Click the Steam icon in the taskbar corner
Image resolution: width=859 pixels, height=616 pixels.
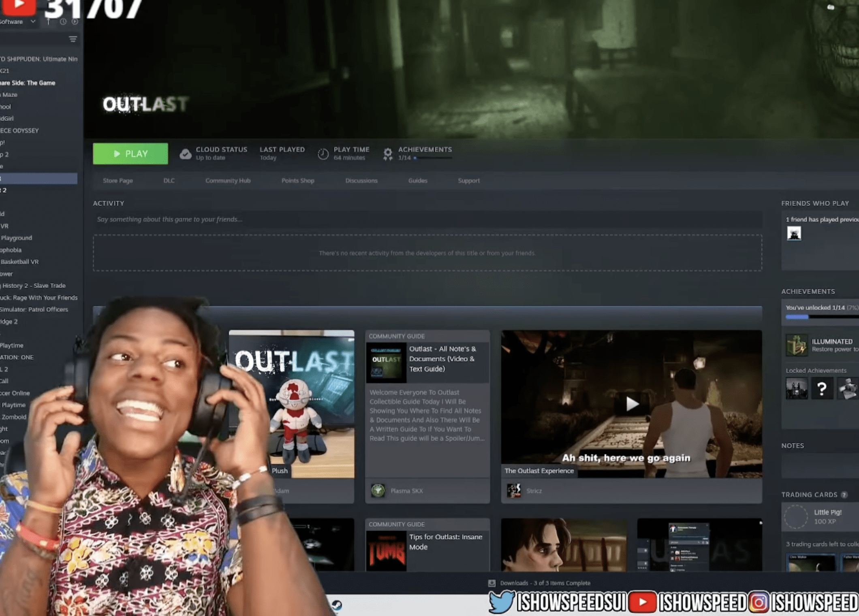coord(337,604)
